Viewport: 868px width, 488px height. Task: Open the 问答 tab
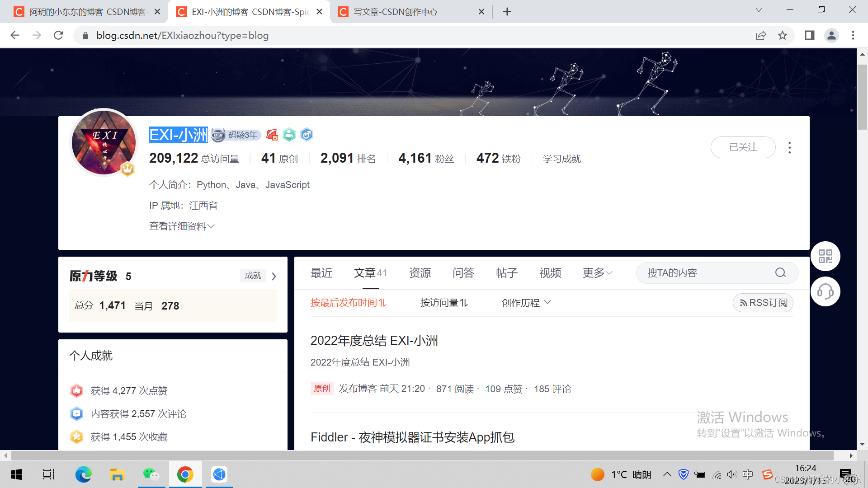(463, 272)
